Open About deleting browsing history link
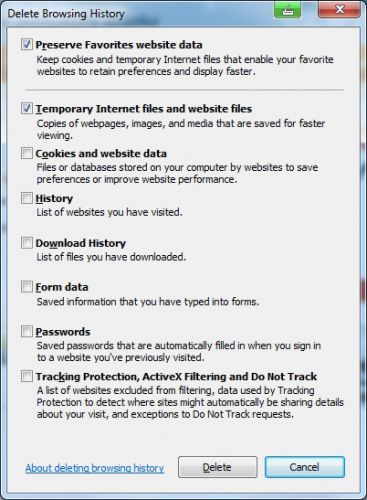The height and width of the screenshot is (500, 367). [95, 468]
